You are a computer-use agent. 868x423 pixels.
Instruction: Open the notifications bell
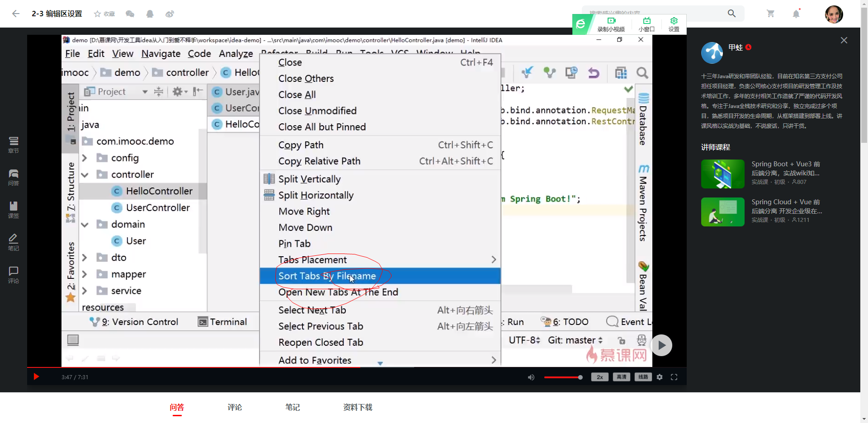pos(796,14)
